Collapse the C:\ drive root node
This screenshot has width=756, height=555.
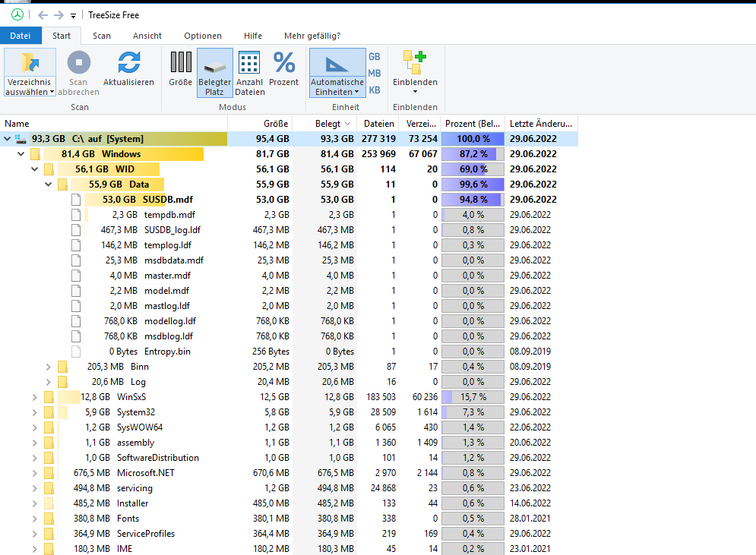8,139
